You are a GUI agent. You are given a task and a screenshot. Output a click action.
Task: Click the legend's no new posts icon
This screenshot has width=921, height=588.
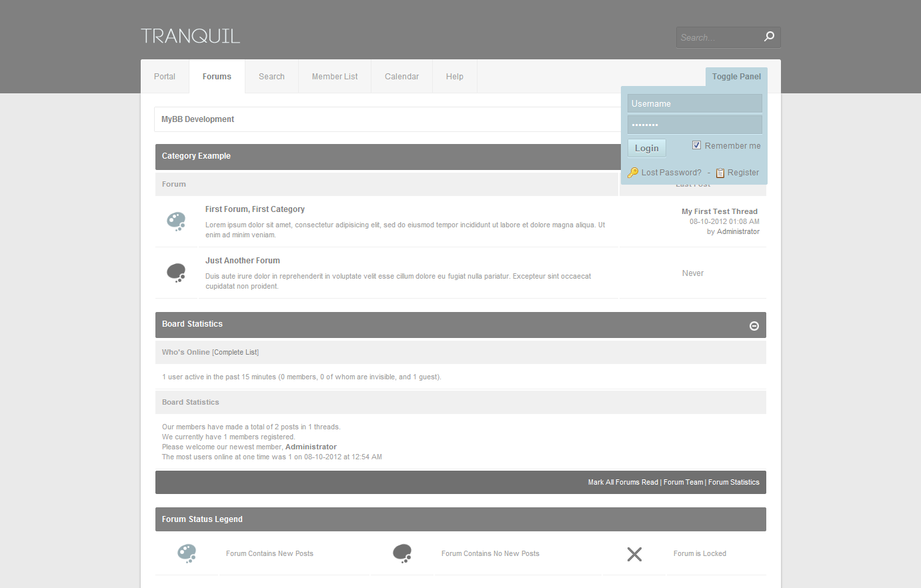pos(402,553)
